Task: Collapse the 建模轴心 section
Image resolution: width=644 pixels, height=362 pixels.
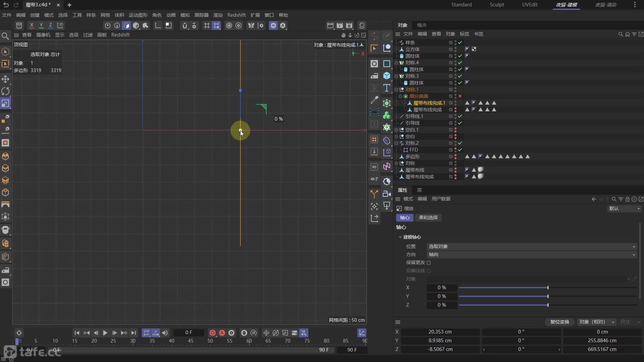Action: (400, 237)
